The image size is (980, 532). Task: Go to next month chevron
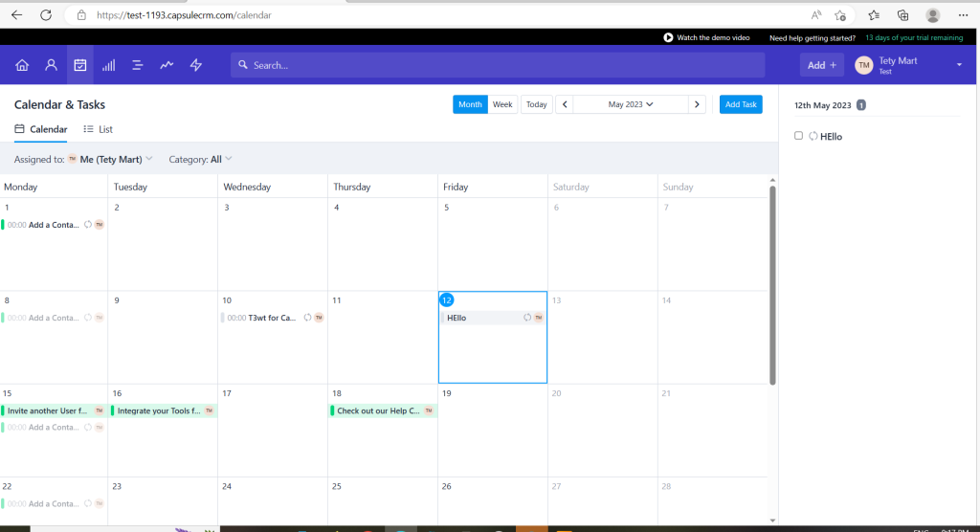tap(697, 104)
